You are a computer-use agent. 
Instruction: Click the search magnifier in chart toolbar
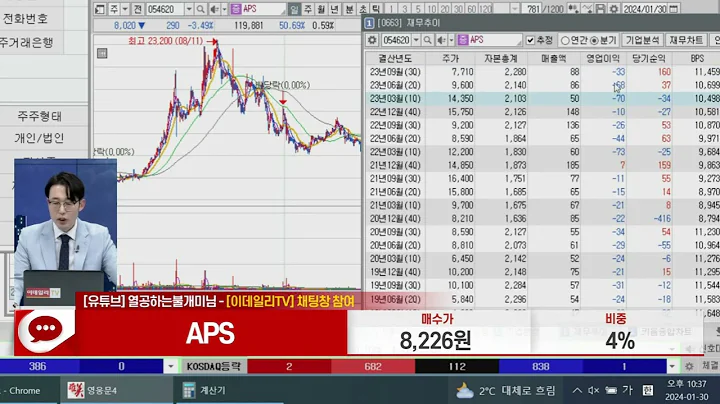[x=201, y=9]
